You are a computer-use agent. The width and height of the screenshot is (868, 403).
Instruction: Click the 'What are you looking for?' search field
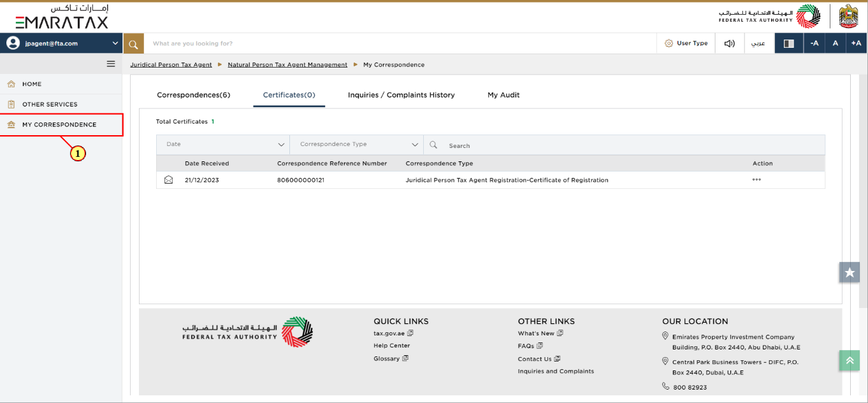400,43
